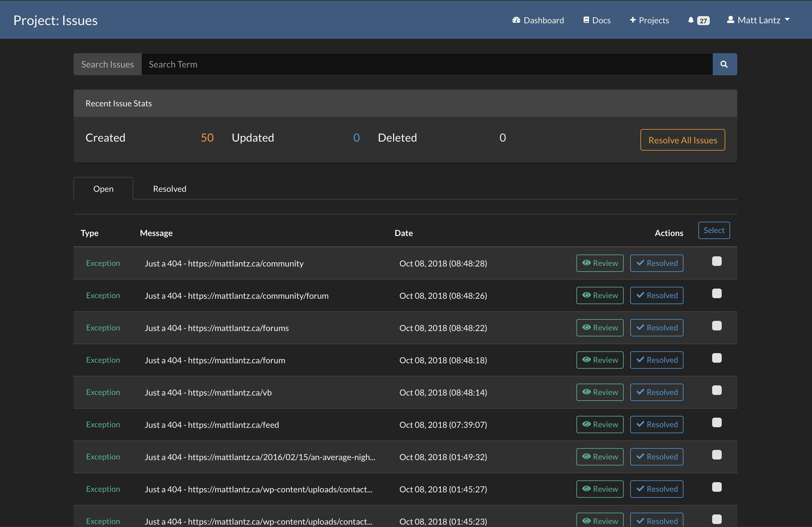Viewport: 812px width, 527px height.
Task: Open the Exception link for community/forum issue
Action: tap(103, 295)
